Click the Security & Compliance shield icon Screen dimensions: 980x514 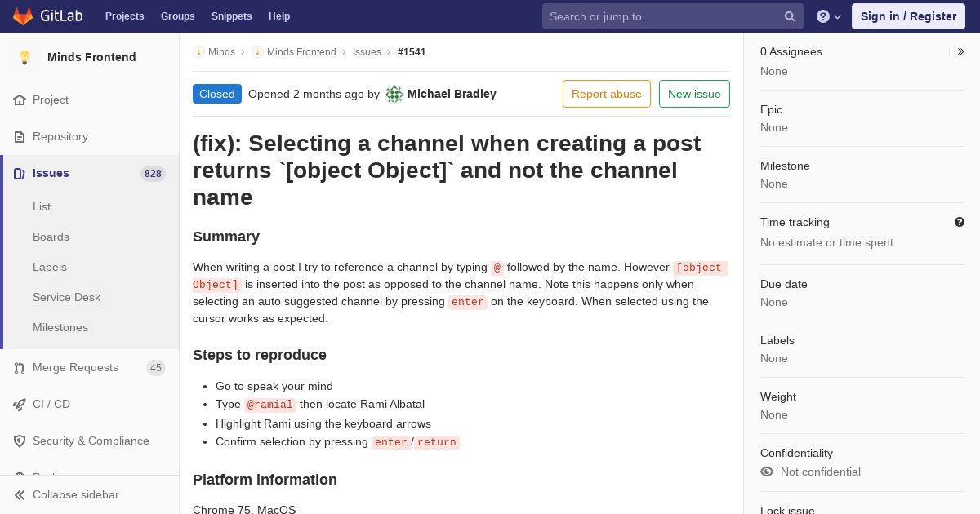coord(20,441)
